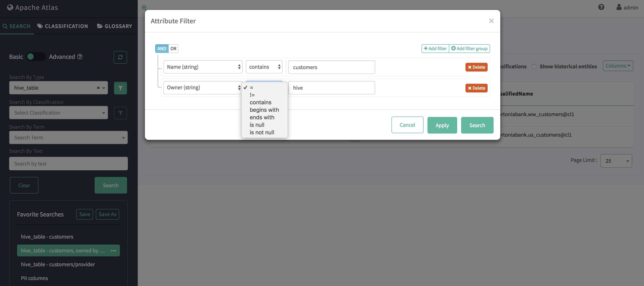This screenshot has height=286, width=644.
Task: Click the Owner filter value field containing hive
Action: [x=331, y=88]
